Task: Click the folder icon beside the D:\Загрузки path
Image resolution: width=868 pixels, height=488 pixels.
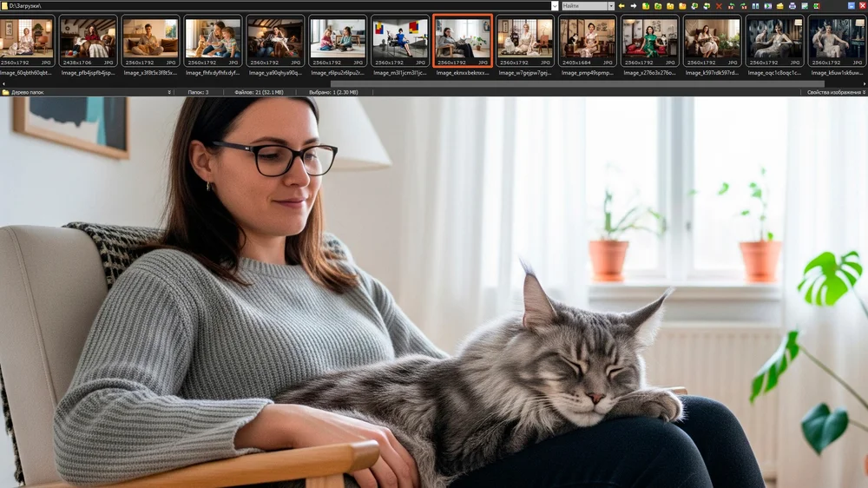Action: 5,6
